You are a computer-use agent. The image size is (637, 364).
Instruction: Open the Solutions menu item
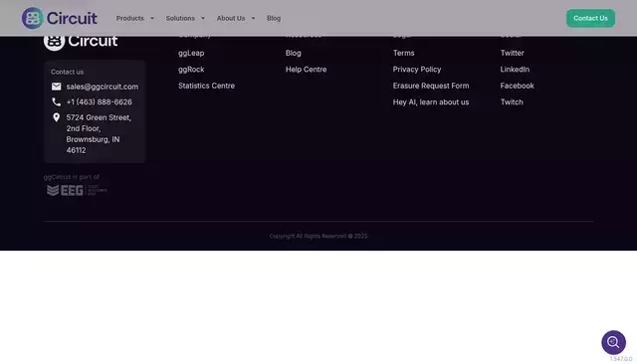coord(180,18)
